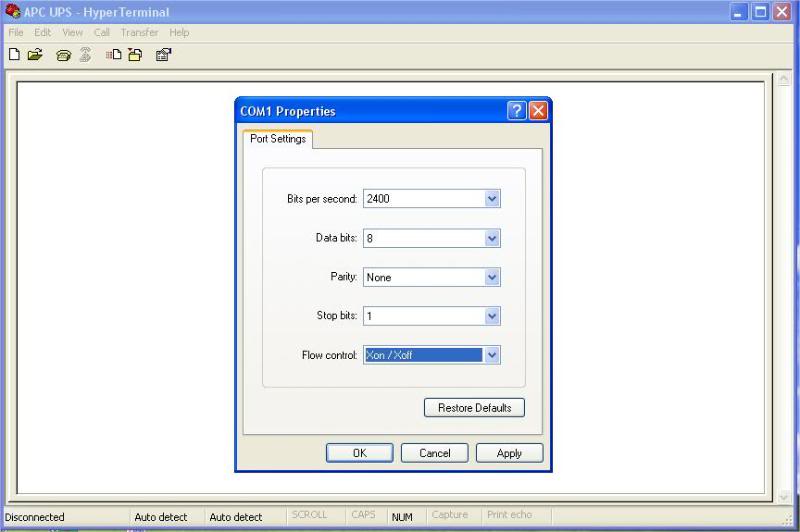
Task: Open the Call menu in menu bar
Action: point(102,32)
